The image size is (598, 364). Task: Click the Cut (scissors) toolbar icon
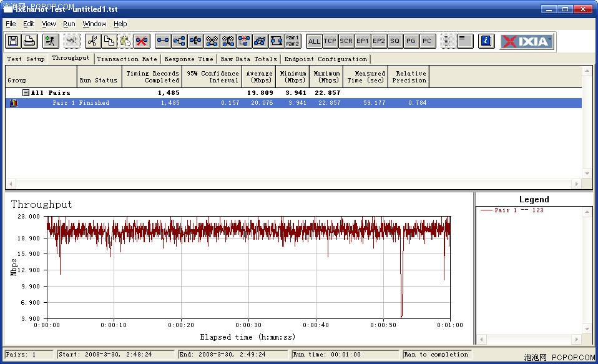tap(92, 41)
